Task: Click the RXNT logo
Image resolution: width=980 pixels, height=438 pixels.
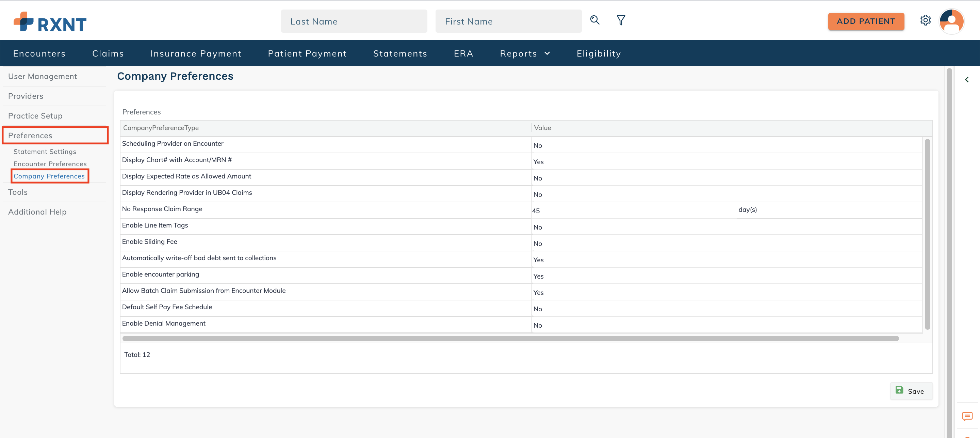Action: 50,22
